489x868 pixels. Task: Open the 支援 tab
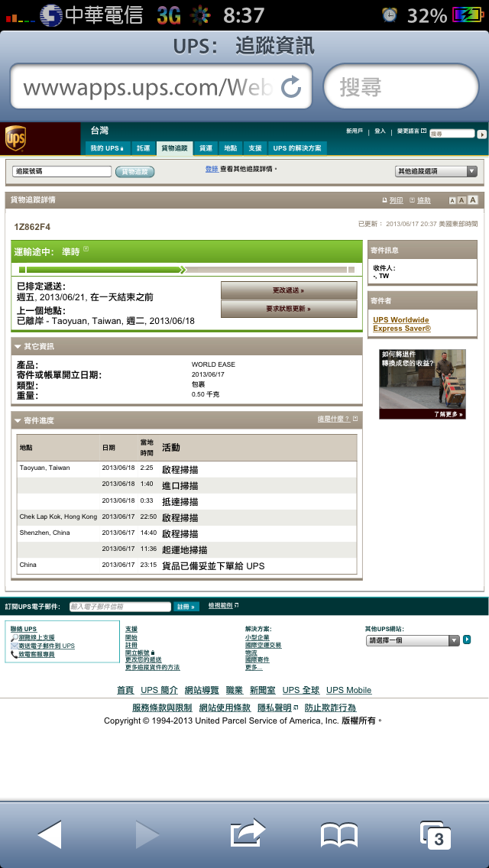(x=254, y=148)
